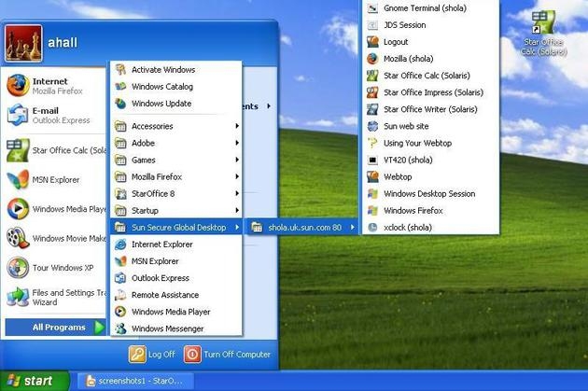
Task: Click the Windows Media Player icon in left pane
Action: [x=18, y=209]
